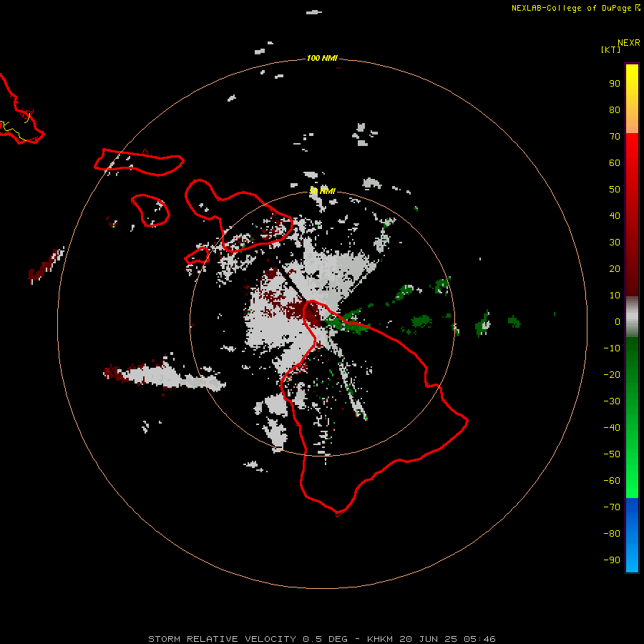This screenshot has width=644, height=644.
Task: Click the -30 scale value
Action: 612,401
